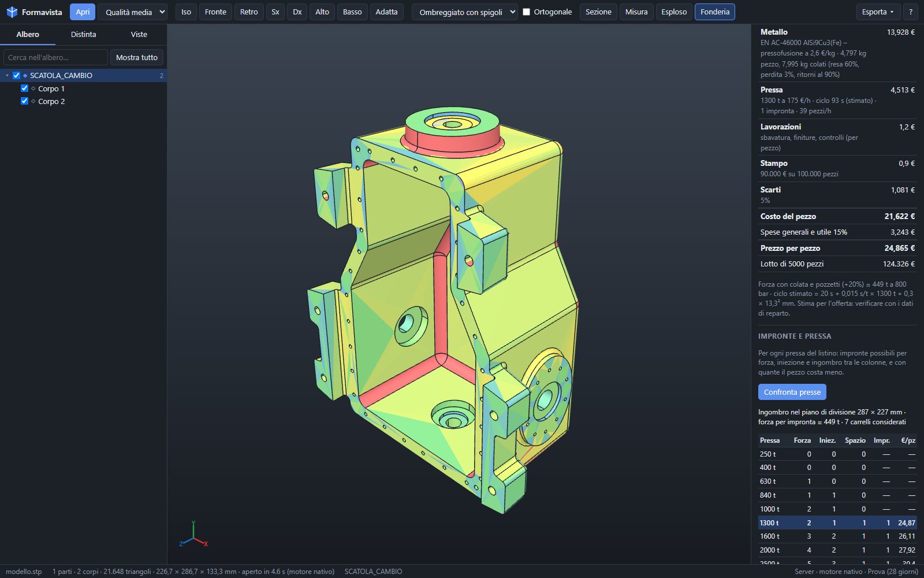This screenshot has width=924, height=578.
Task: Click the diamond icon beside Corpo 2
Action: tap(33, 101)
